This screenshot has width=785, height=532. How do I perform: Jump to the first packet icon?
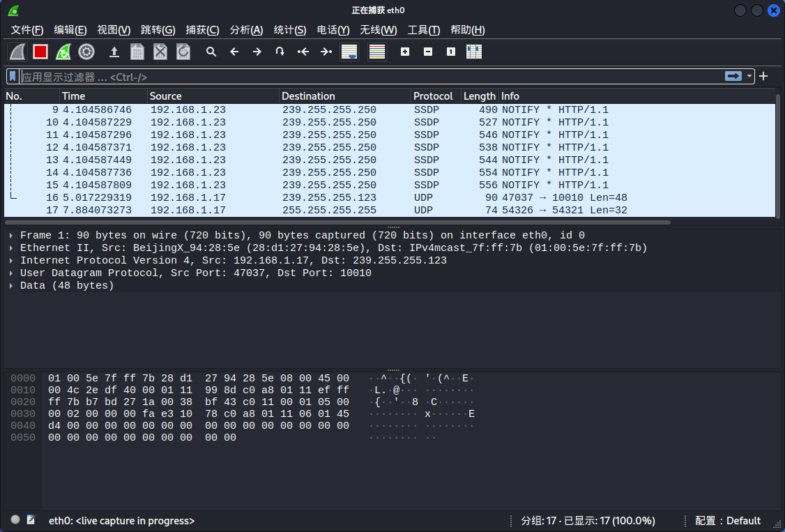click(303, 52)
